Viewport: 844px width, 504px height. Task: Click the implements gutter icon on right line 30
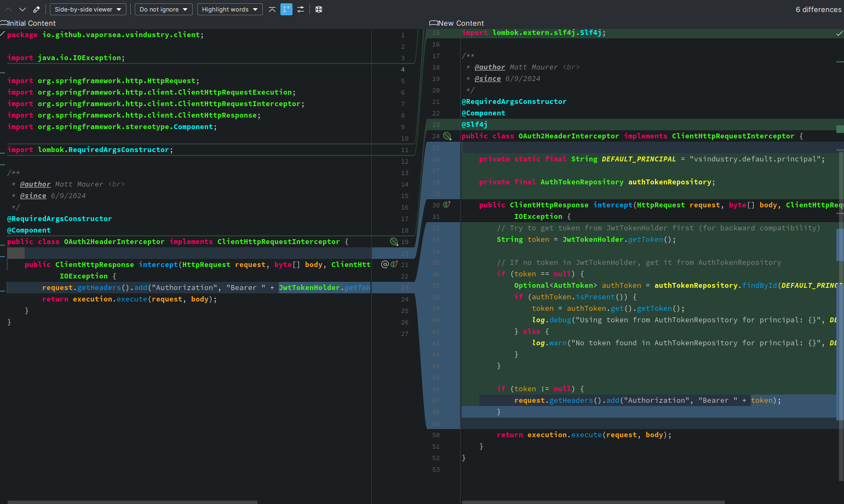(447, 205)
